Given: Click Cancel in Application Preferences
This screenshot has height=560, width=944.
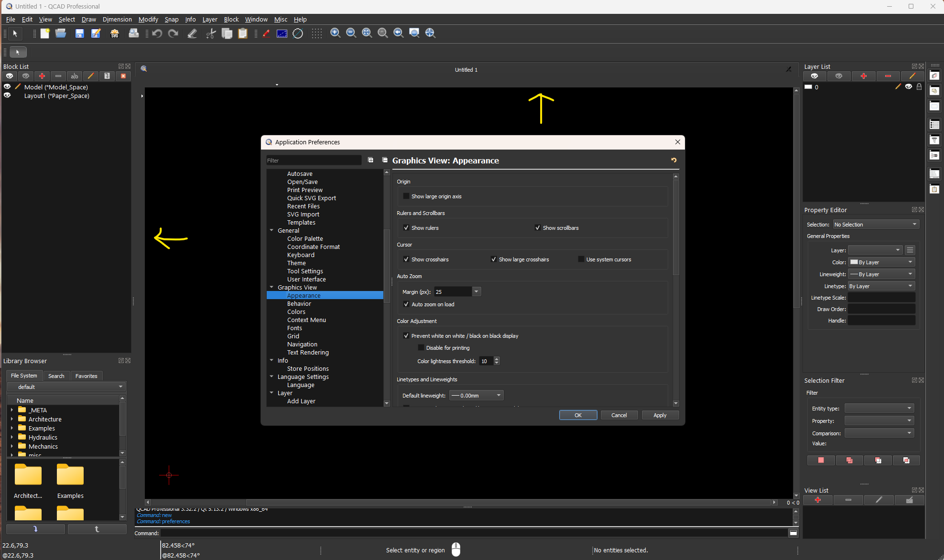Looking at the screenshot, I should point(619,415).
